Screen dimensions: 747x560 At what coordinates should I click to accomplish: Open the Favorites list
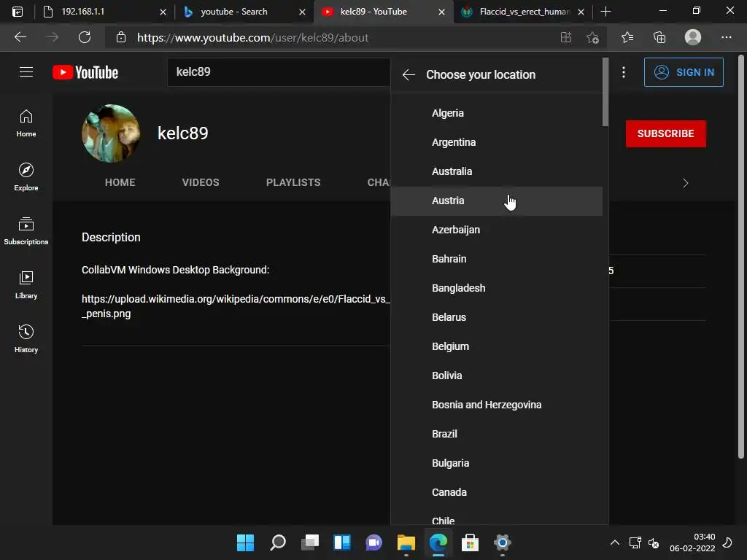pos(627,37)
